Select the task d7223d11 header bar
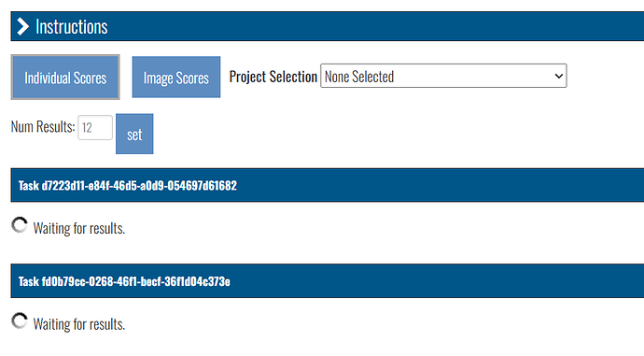 328,185
